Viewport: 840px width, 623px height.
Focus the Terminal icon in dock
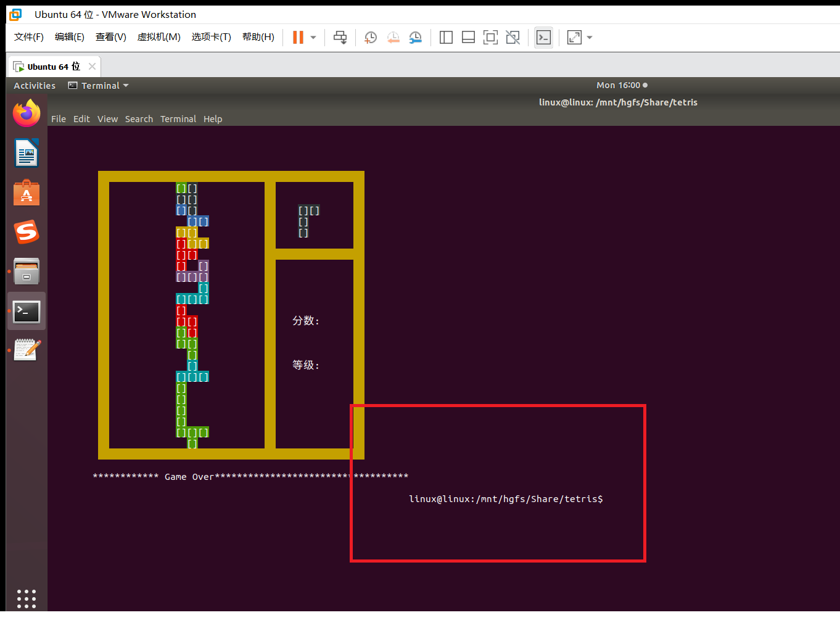pyautogui.click(x=27, y=311)
